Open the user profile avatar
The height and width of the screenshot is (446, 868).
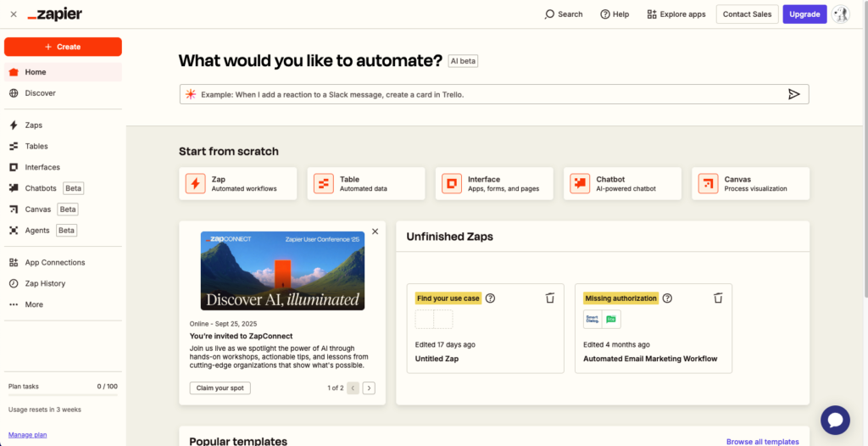pos(840,14)
